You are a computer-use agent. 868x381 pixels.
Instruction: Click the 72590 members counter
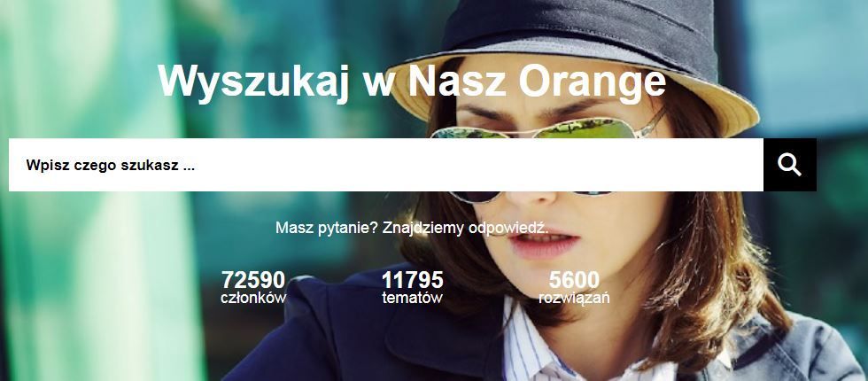click(x=253, y=280)
